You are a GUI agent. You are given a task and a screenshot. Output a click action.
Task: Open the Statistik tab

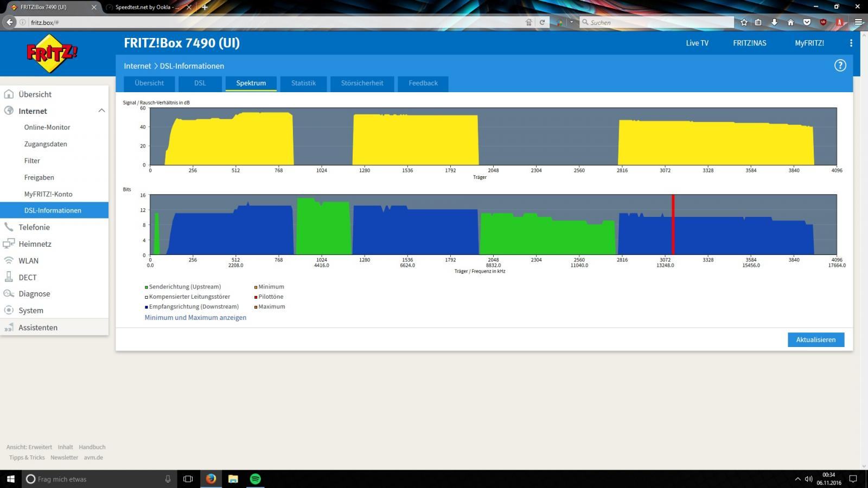pyautogui.click(x=303, y=83)
